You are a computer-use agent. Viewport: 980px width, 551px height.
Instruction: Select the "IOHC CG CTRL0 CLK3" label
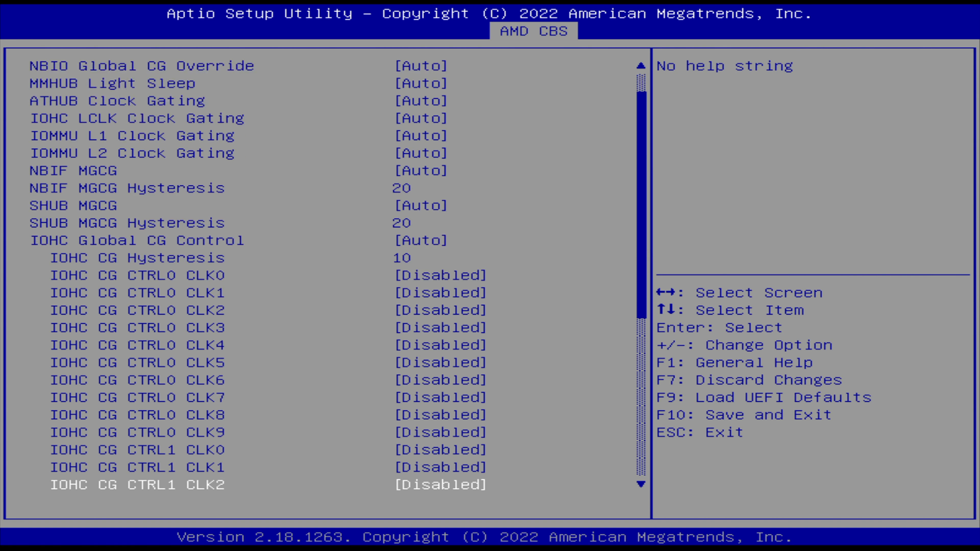tap(137, 328)
